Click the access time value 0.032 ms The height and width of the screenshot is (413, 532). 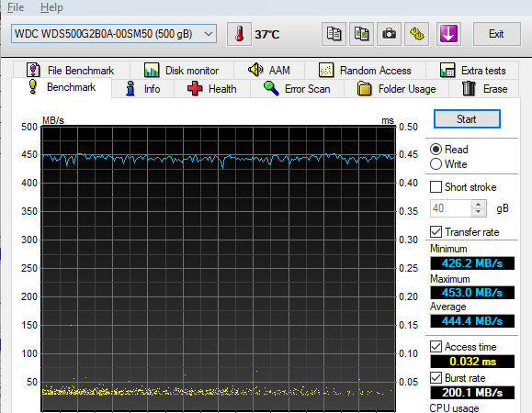tap(472, 362)
